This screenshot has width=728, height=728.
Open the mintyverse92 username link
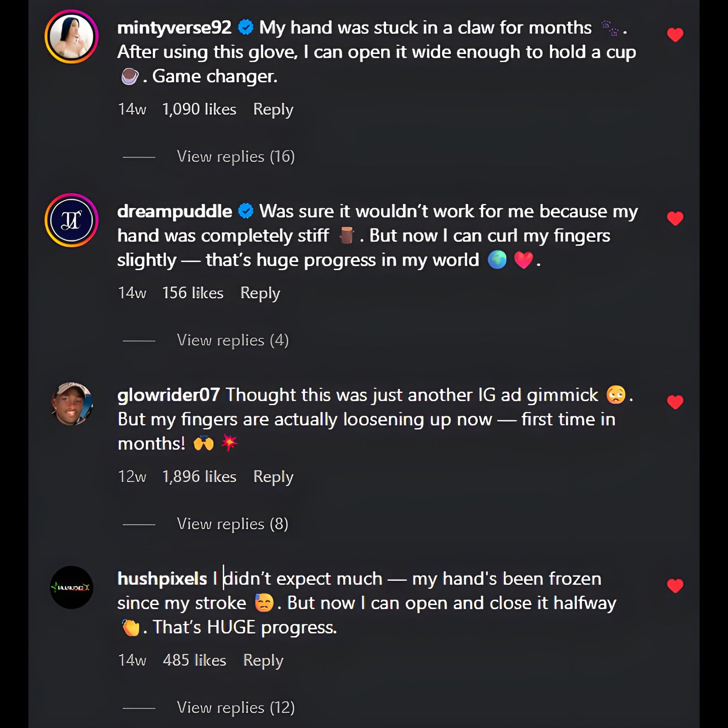pos(174,28)
